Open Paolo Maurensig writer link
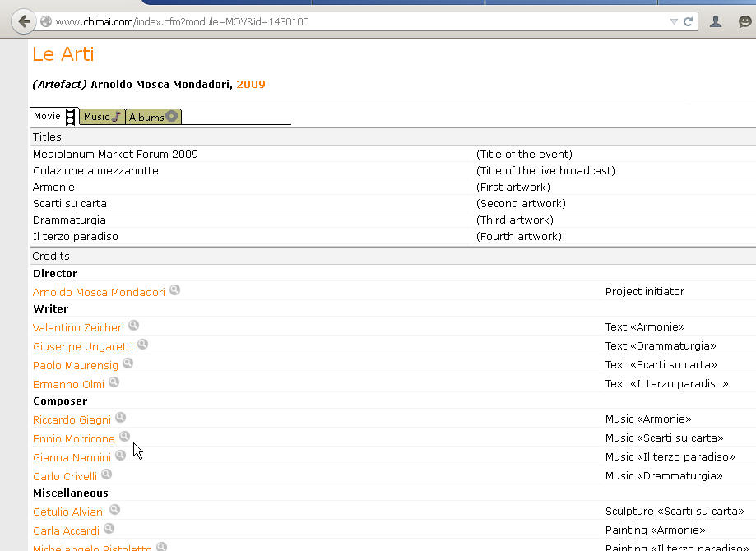Viewport: 756px width, 551px height. click(75, 365)
